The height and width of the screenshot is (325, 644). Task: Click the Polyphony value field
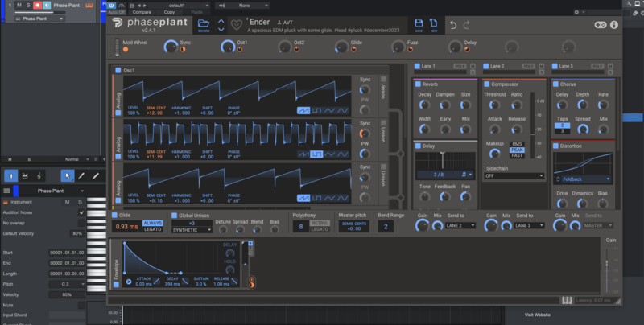pos(301,227)
